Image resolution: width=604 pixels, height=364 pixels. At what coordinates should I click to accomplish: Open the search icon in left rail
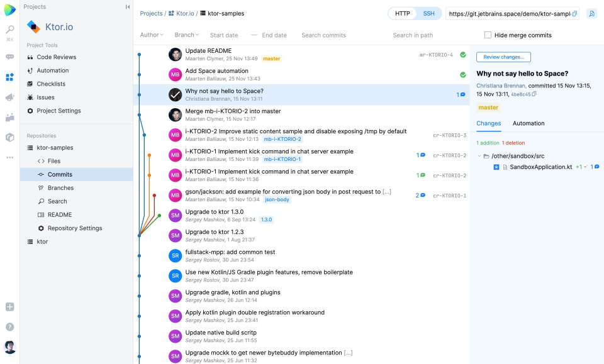(x=10, y=30)
